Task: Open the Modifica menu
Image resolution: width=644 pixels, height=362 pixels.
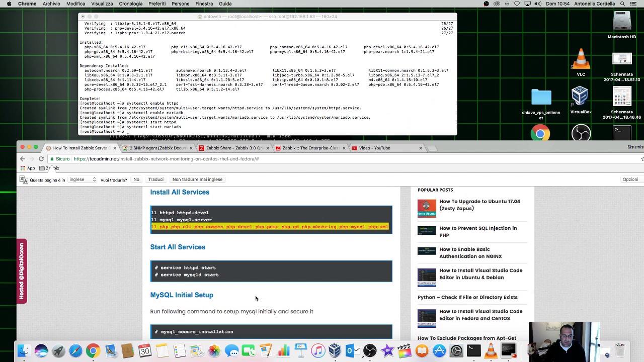Action: click(x=75, y=4)
